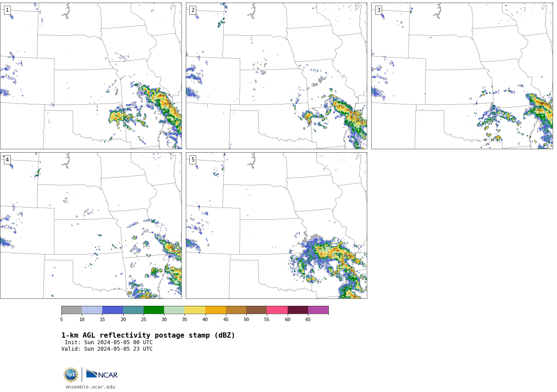The width and height of the screenshot is (557, 392).
Task: Select the tan 45-50 dBZ swatch
Action: tap(236, 310)
